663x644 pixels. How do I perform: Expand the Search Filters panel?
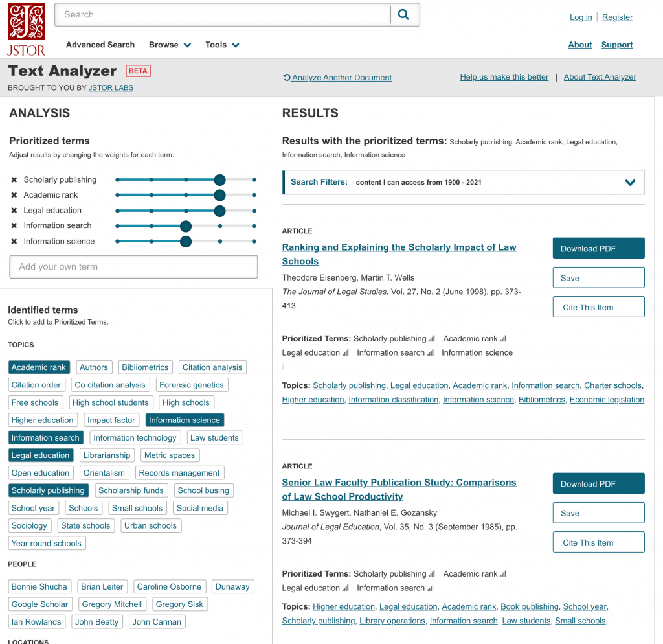[x=630, y=182]
